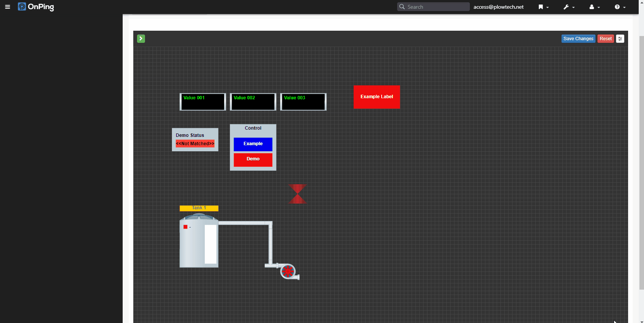The image size is (644, 323).
Task: Select the Tank 1 graphic
Action: (198, 242)
